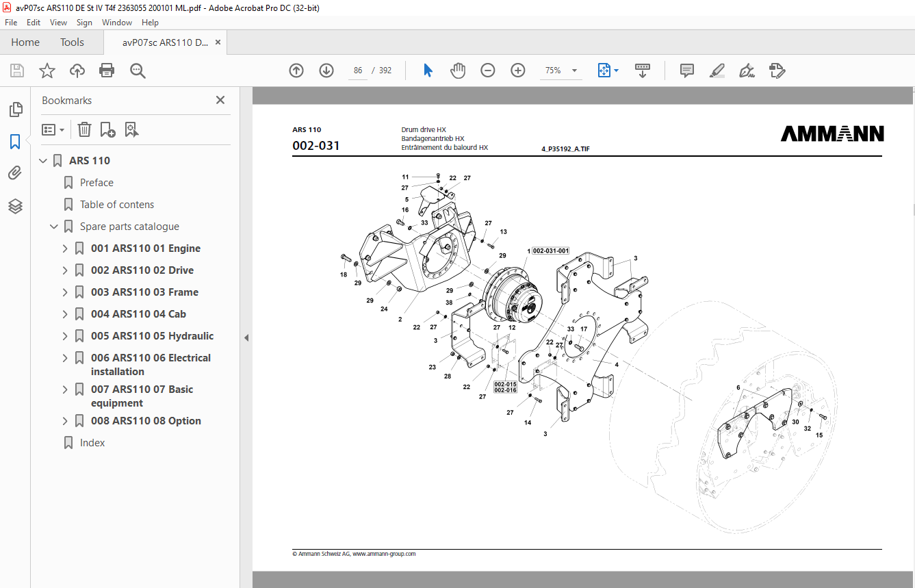The height and width of the screenshot is (588, 915).
Task: Open the Index bookmark
Action: (92, 443)
